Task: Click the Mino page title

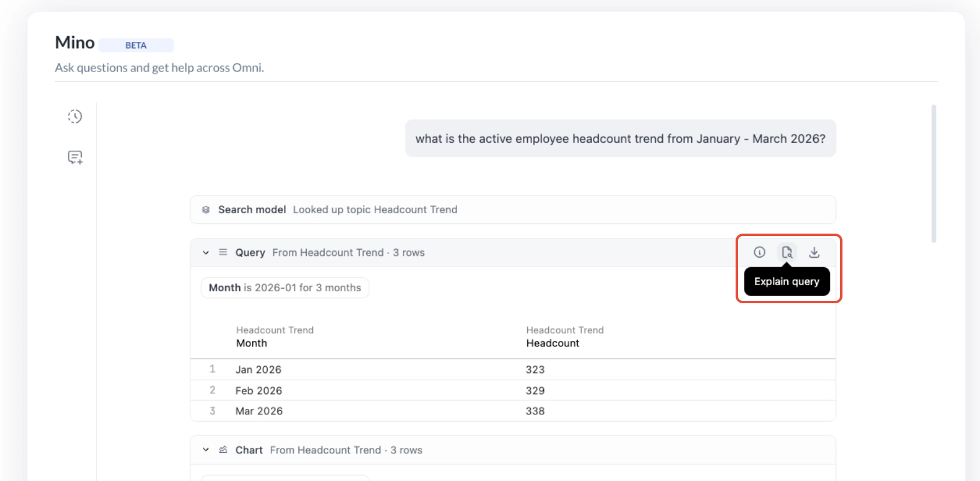Action: (74, 43)
